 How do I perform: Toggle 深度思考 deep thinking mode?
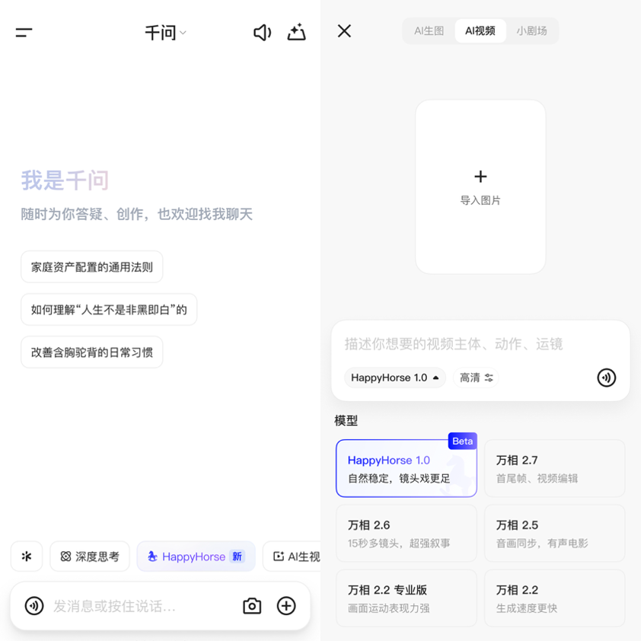pos(90,556)
